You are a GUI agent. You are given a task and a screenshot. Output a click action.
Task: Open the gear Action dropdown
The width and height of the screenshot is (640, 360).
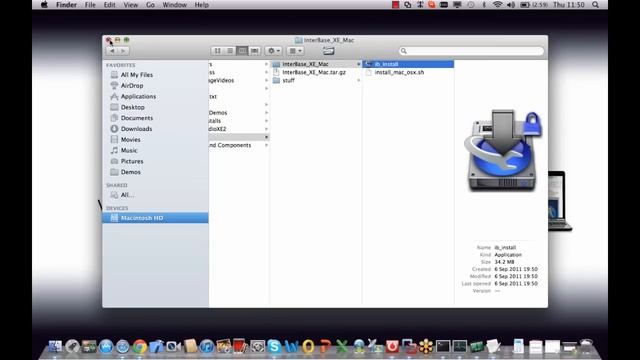(273, 51)
